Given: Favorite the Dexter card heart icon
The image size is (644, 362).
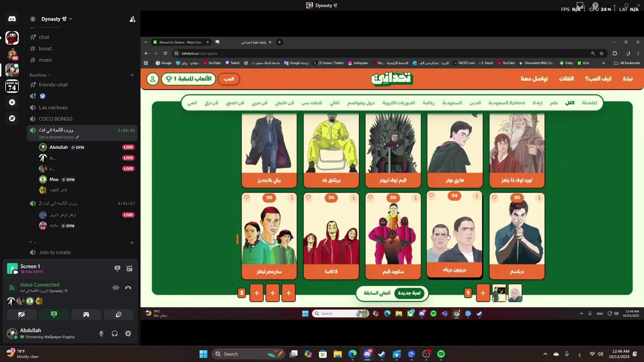Looking at the screenshot, I should (x=494, y=198).
